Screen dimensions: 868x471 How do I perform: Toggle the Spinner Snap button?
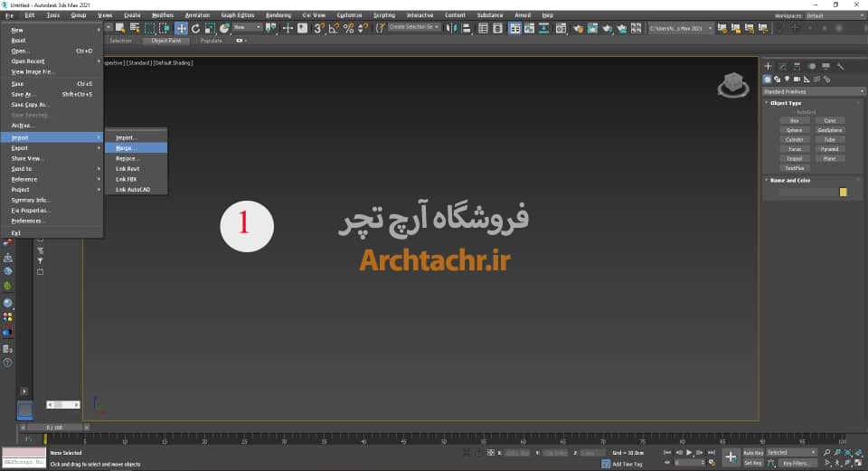(363, 28)
